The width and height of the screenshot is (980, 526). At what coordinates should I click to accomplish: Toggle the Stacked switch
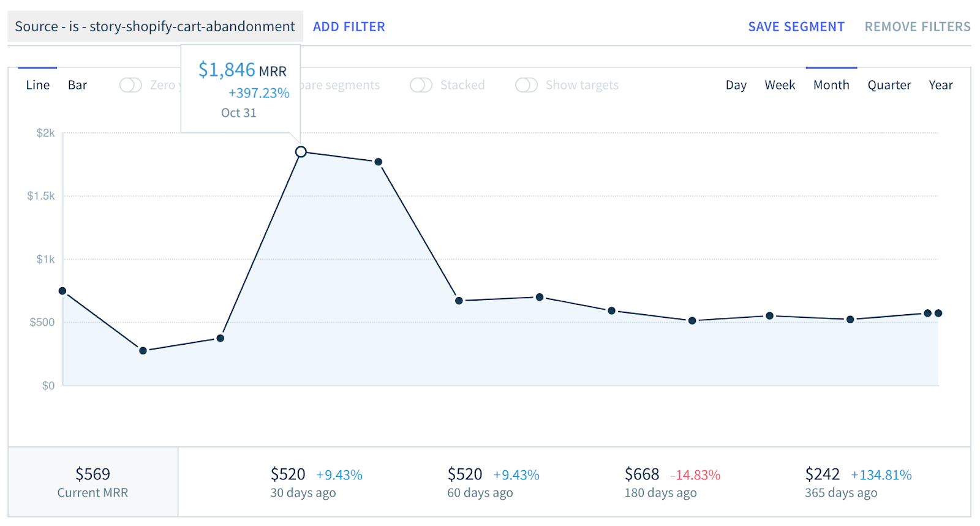(x=421, y=85)
